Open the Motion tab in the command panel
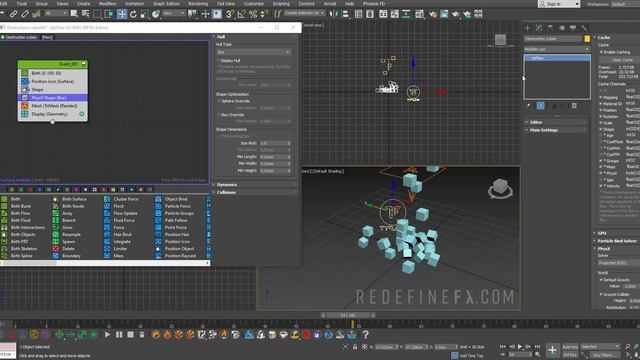640x360 pixels. [562, 28]
